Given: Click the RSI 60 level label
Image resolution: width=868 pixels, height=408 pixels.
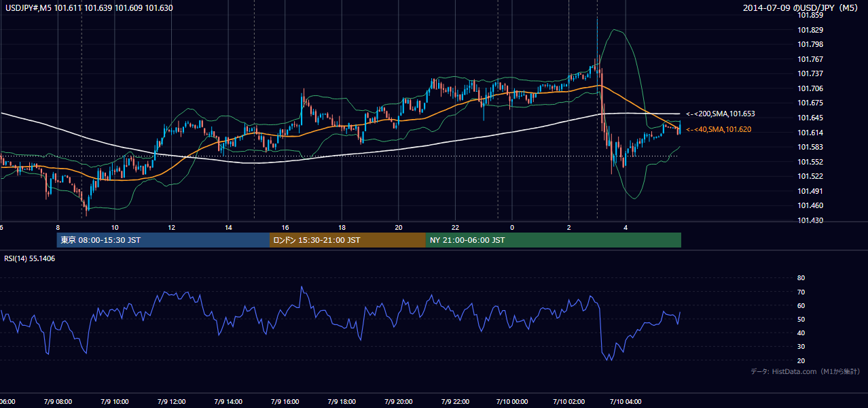Looking at the screenshot, I should (801, 305).
